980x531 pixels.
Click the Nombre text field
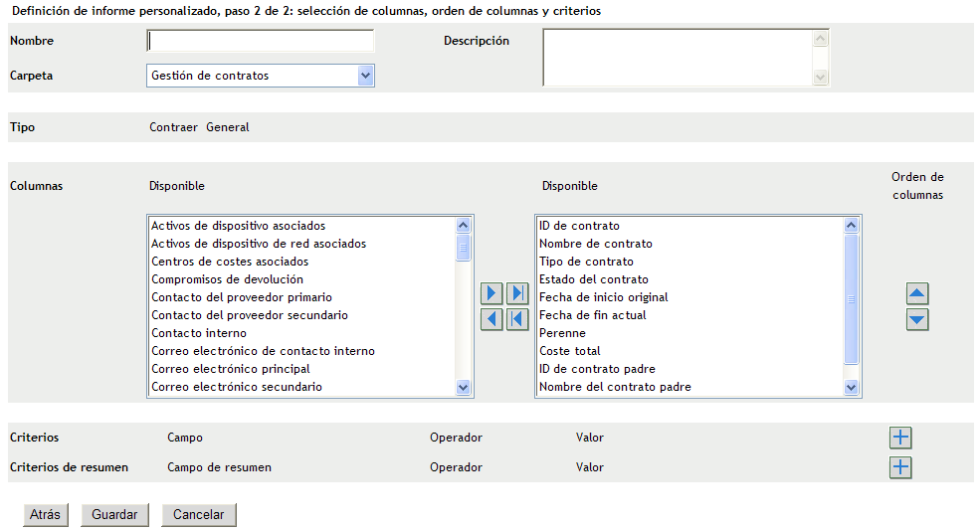coord(261,41)
